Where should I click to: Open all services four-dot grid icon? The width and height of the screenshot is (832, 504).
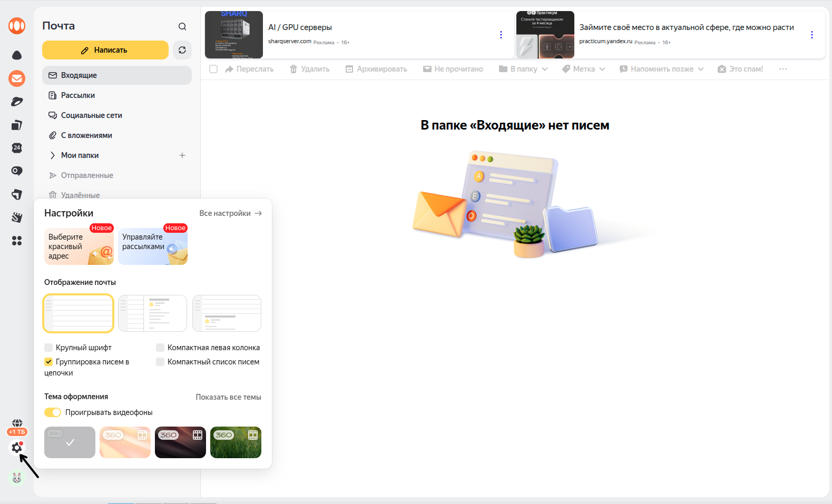[x=17, y=241]
